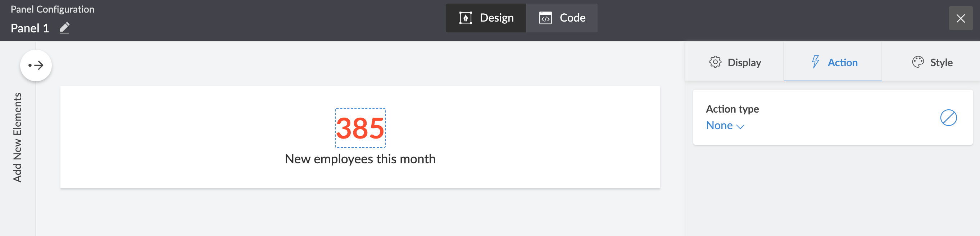Click the round dot-arrow button

pyautogui.click(x=36, y=65)
